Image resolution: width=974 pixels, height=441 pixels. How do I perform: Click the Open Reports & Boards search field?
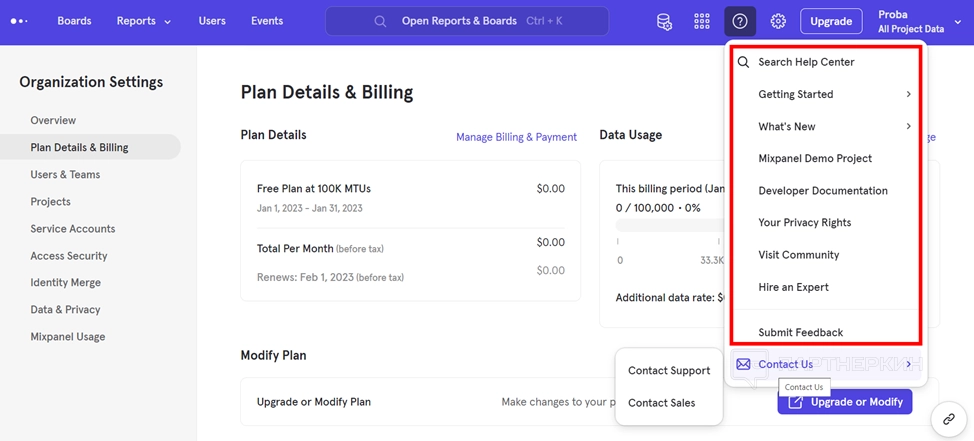(x=467, y=21)
